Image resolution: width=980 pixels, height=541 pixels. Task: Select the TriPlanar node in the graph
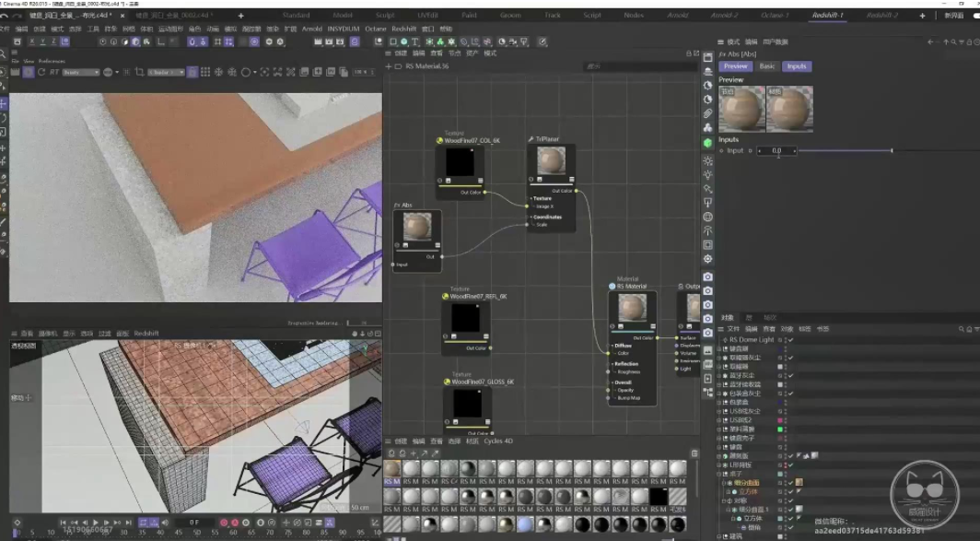point(551,184)
